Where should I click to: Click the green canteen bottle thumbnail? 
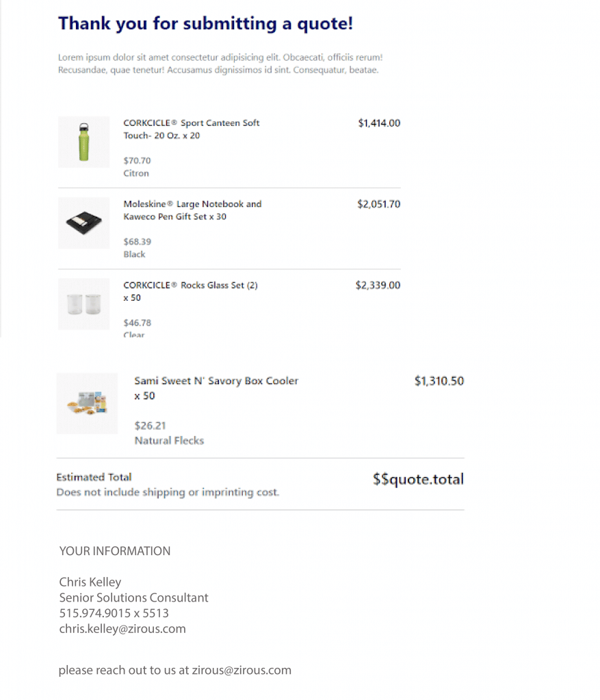click(83, 142)
